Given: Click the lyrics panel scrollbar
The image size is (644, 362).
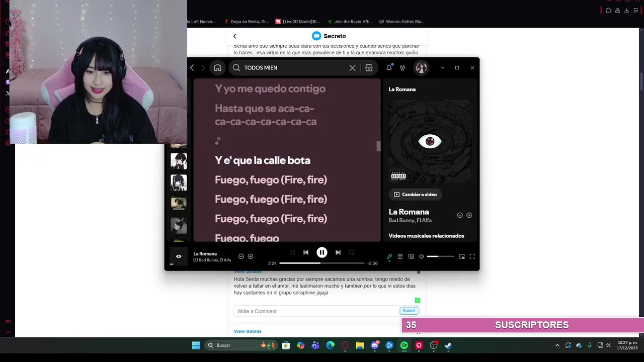Looking at the screenshot, I should pyautogui.click(x=379, y=146).
